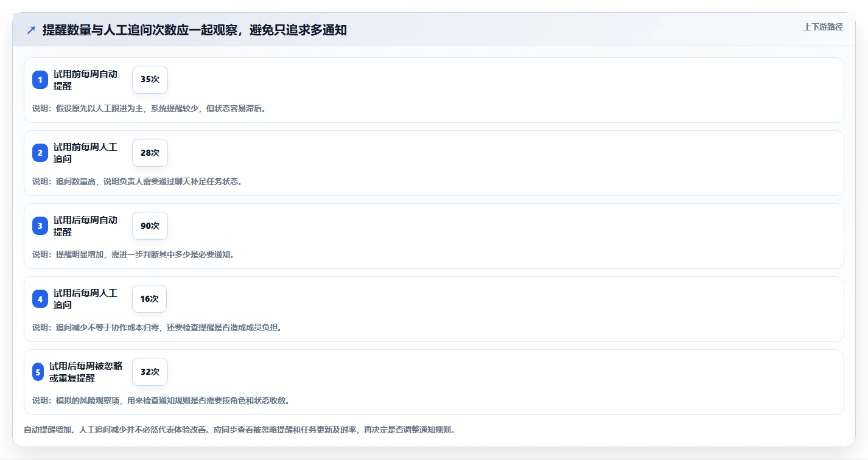Screen dimensions: 868x460
Task: Click label 试用前每周人工追问
Action: [85, 153]
